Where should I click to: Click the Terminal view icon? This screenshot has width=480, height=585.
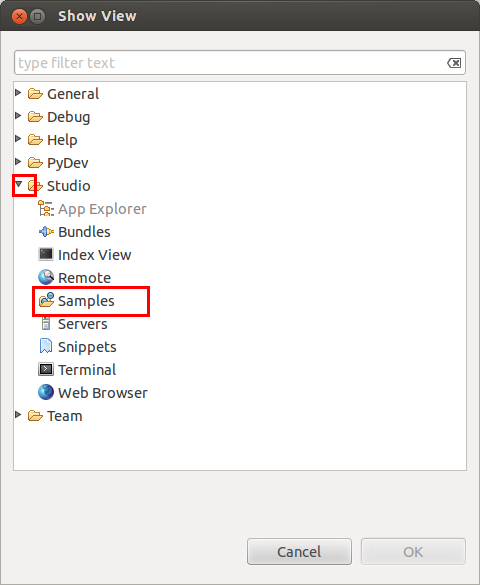click(x=46, y=369)
